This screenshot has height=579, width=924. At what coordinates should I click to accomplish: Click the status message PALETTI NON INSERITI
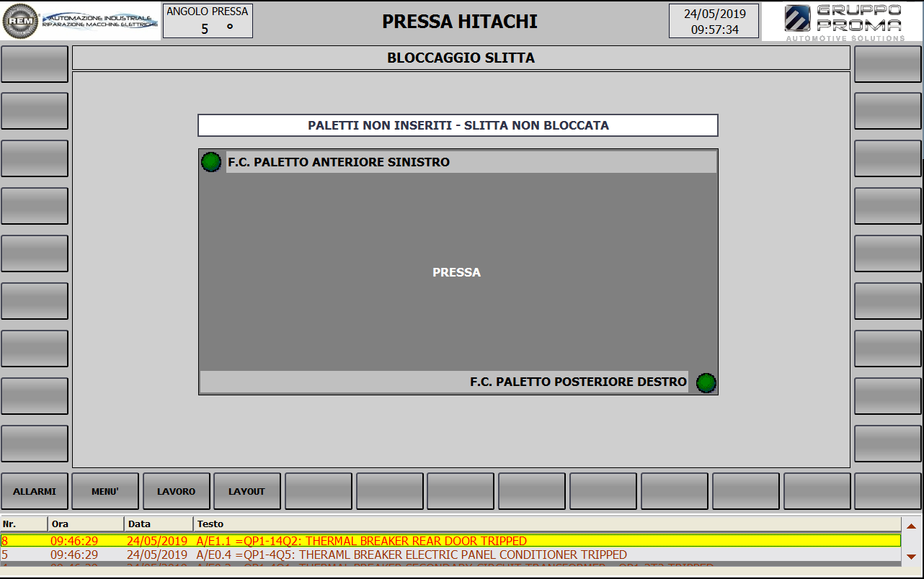pos(458,125)
